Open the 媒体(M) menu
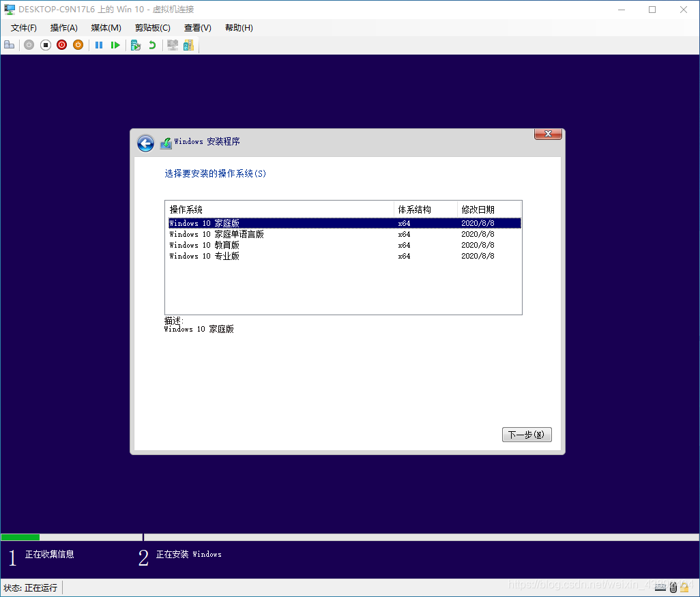 coord(106,28)
